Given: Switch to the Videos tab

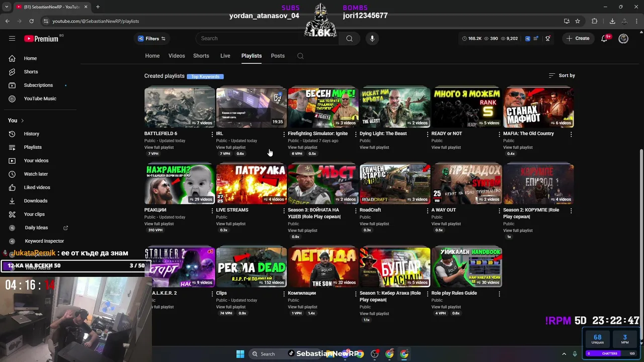Looking at the screenshot, I should (x=177, y=56).
